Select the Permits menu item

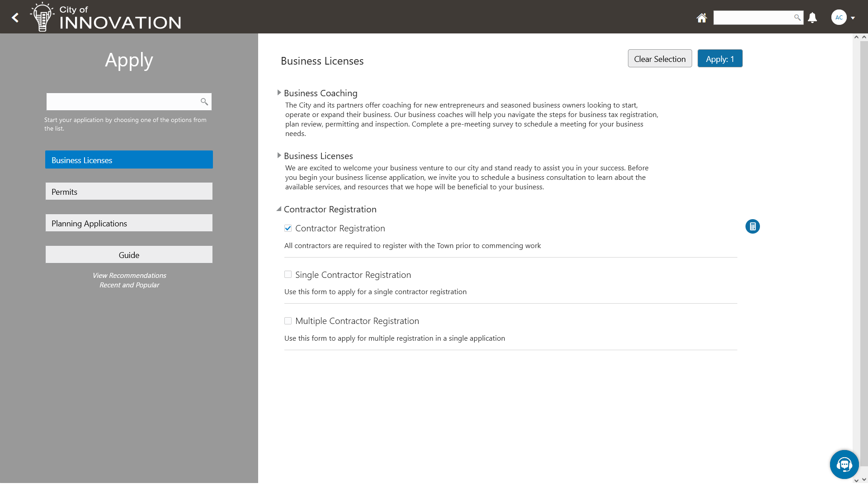[x=129, y=191]
